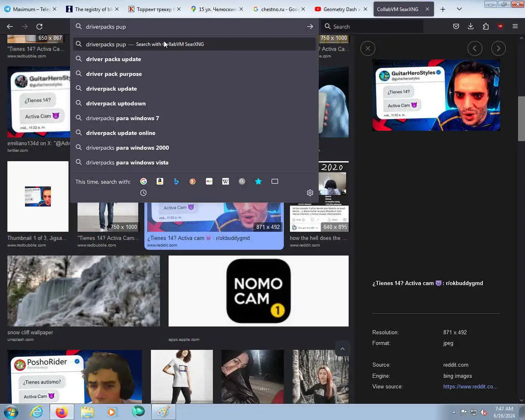Click the large GuitarHeroStyles preview image
This screenshot has width=525, height=420.
(x=436, y=95)
